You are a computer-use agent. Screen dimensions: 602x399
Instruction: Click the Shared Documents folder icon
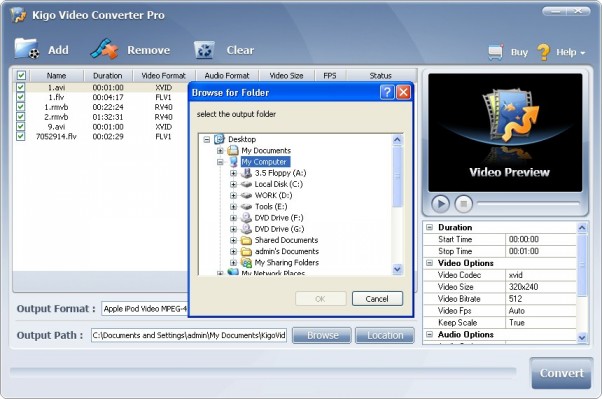coord(246,240)
